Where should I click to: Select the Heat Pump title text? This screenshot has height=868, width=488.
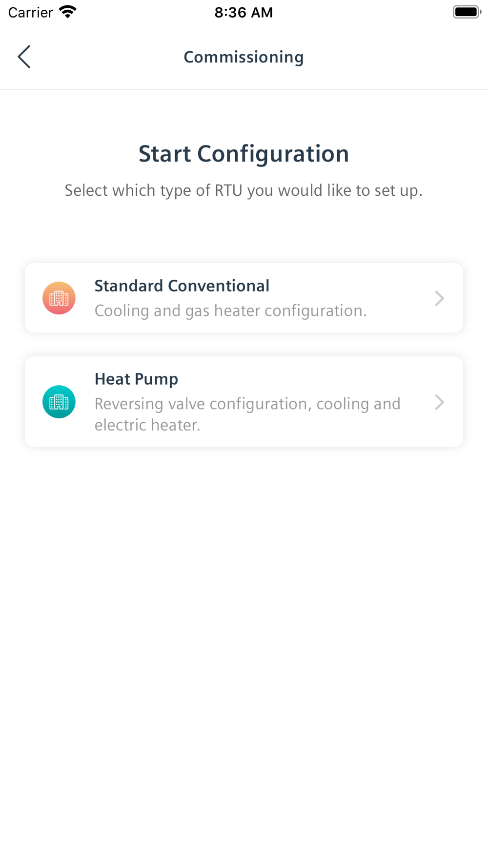[136, 379]
